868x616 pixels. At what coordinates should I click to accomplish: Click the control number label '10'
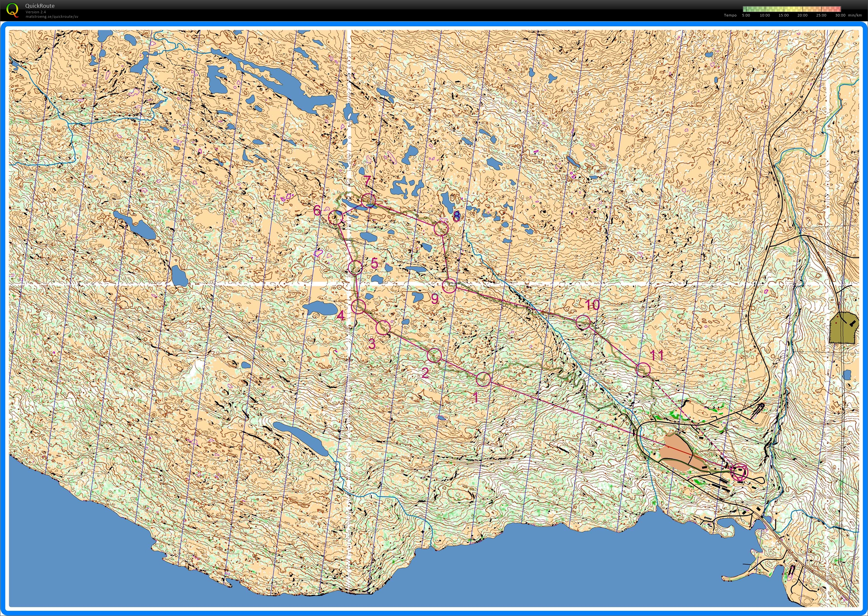592,305
